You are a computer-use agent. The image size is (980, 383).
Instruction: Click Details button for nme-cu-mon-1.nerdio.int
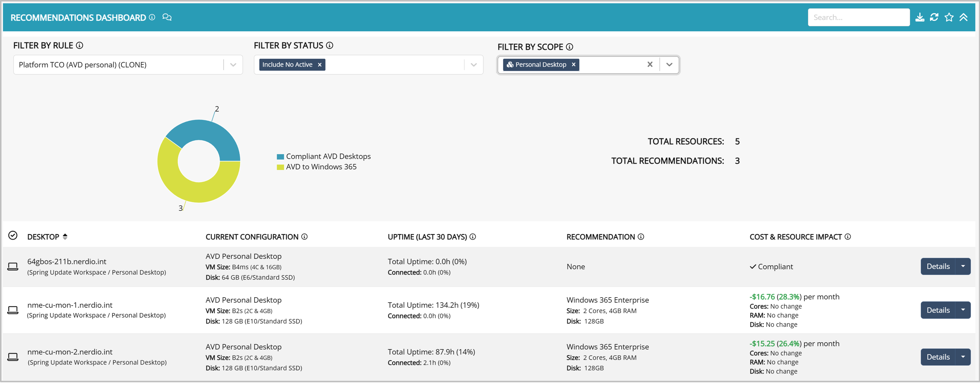tap(938, 310)
